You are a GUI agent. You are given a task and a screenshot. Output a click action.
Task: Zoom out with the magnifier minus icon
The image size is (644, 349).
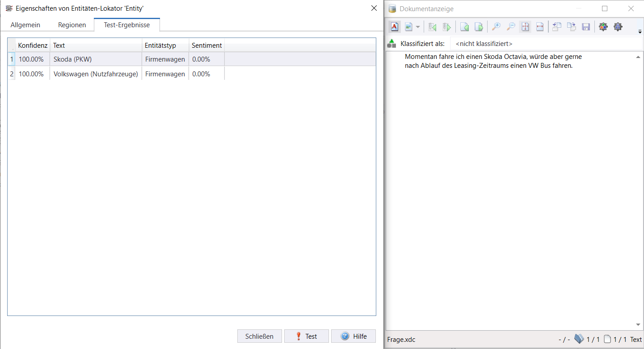click(511, 27)
